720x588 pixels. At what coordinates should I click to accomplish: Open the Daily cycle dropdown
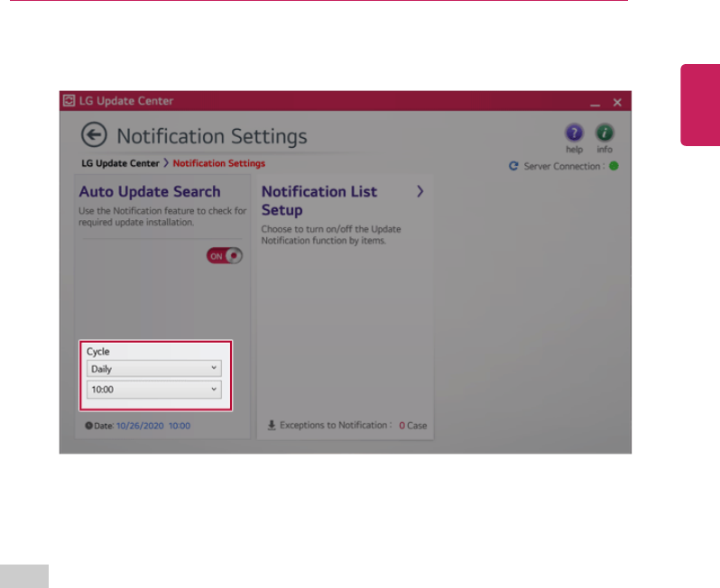coord(153,369)
